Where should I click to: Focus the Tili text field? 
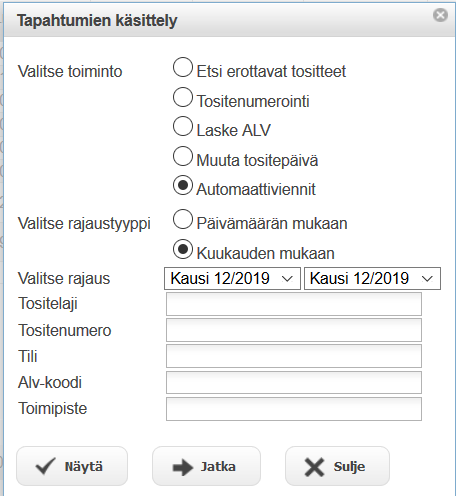click(294, 356)
